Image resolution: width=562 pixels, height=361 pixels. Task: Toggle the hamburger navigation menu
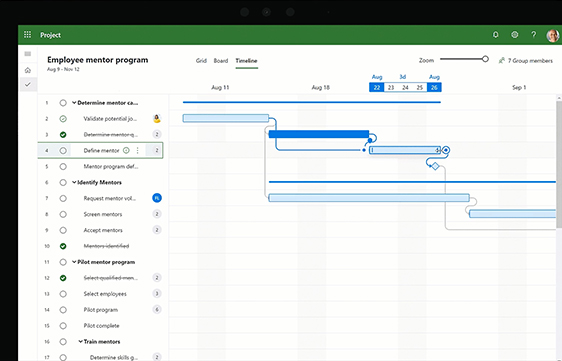tap(28, 54)
